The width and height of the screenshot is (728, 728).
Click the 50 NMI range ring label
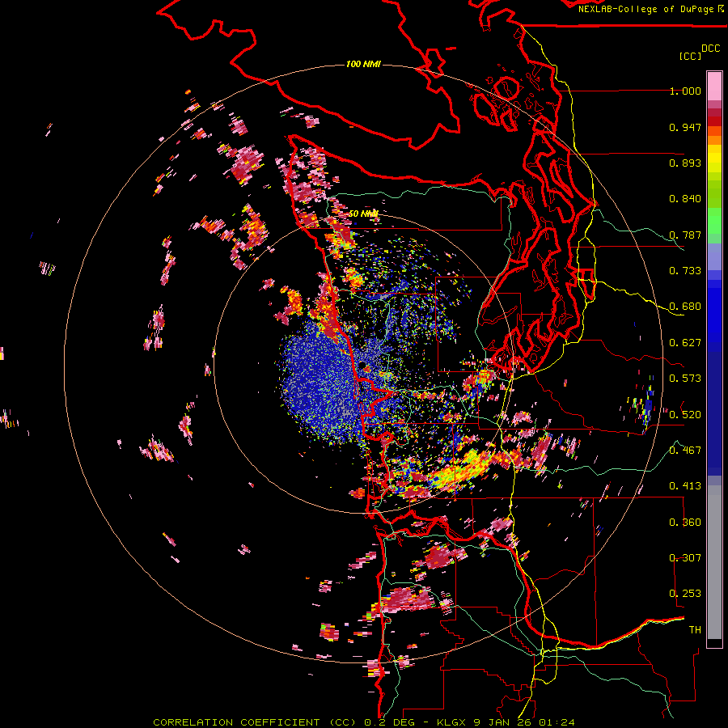point(363,214)
